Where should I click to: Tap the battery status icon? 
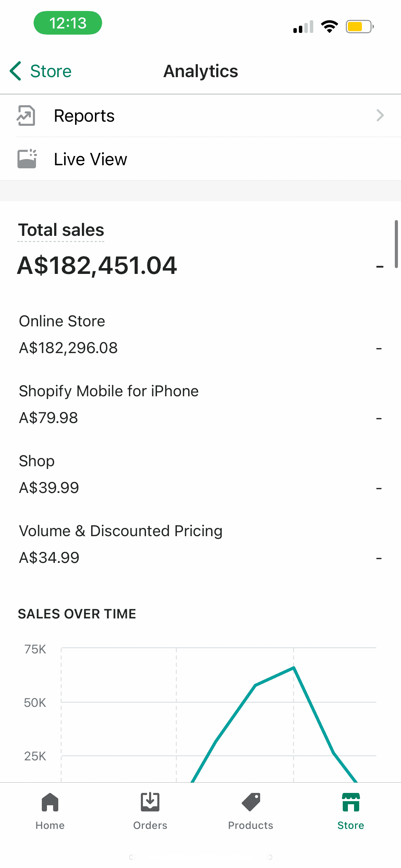[x=360, y=26]
